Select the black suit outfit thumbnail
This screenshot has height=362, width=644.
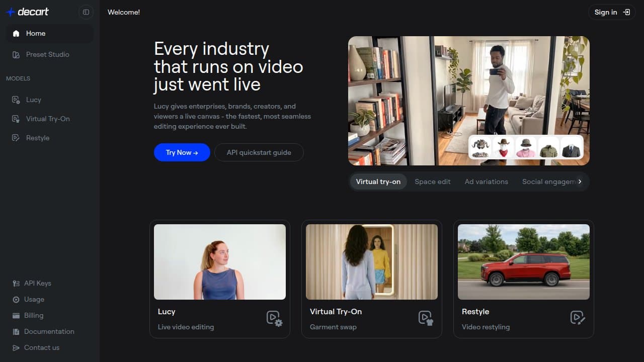[571, 147]
